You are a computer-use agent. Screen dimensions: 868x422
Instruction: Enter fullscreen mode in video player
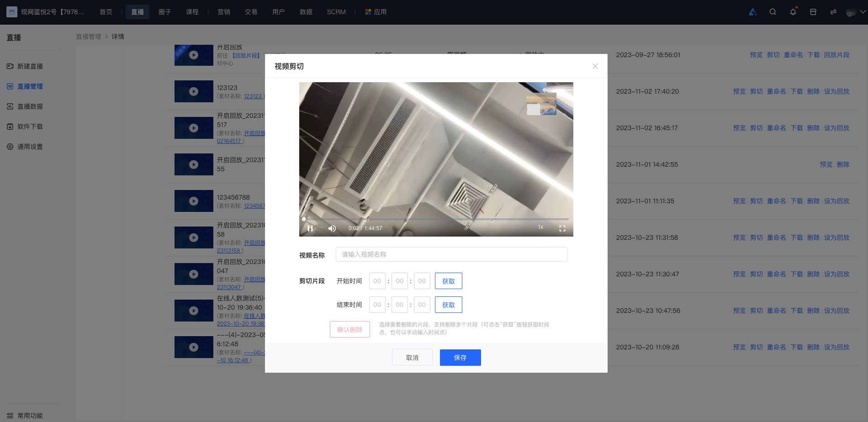[562, 228]
